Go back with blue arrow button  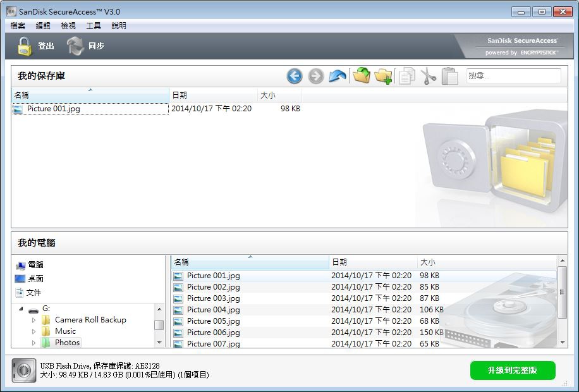click(295, 76)
